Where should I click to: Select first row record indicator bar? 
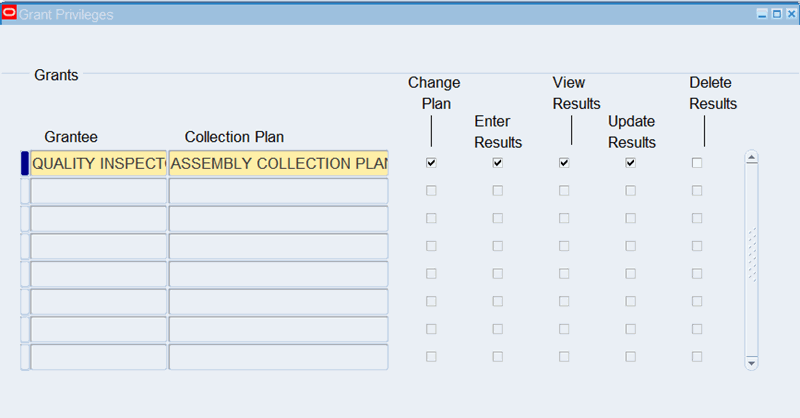[25, 163]
